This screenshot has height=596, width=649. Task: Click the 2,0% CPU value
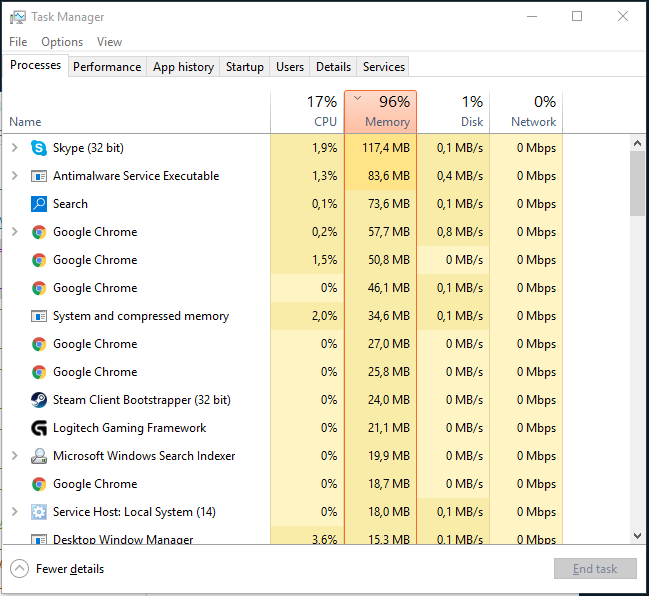[x=324, y=316]
